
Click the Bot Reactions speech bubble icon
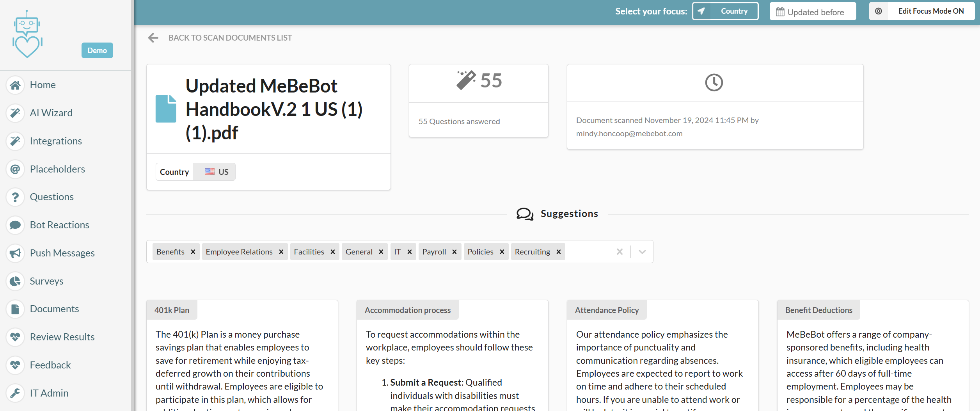point(15,225)
